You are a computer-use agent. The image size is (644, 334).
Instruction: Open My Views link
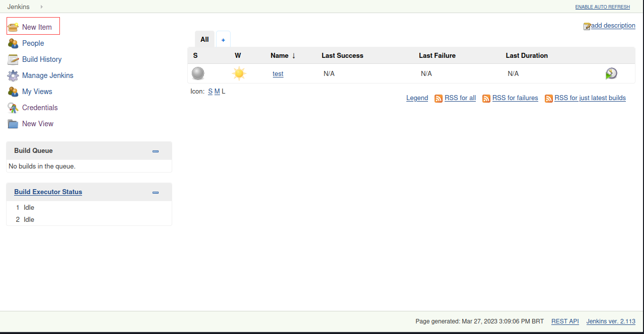pos(37,92)
